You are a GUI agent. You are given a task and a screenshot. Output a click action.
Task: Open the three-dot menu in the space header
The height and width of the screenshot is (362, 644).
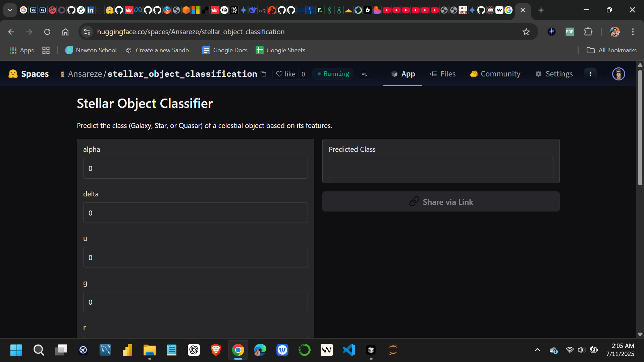(590, 74)
